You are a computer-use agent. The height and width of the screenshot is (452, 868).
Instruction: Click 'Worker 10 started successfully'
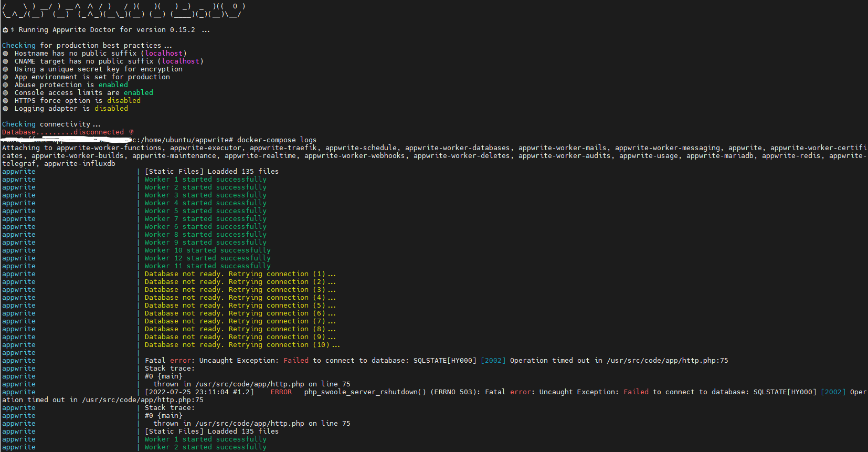point(208,250)
